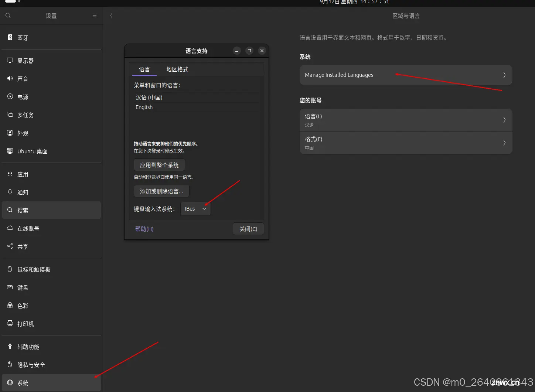Click the search icon in Settings header
Screen dimensions: 535x392
pos(8,16)
